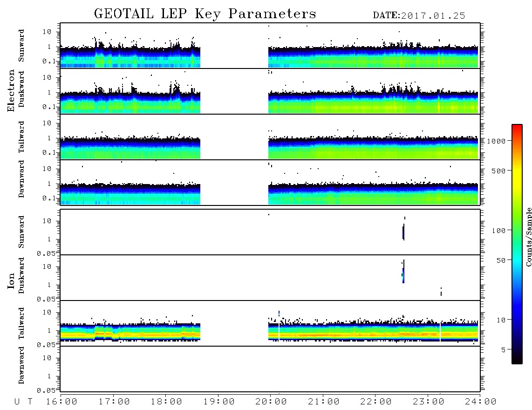Click the '1000' colorbar tick value
This screenshot has width=532, height=410.
coord(496,141)
